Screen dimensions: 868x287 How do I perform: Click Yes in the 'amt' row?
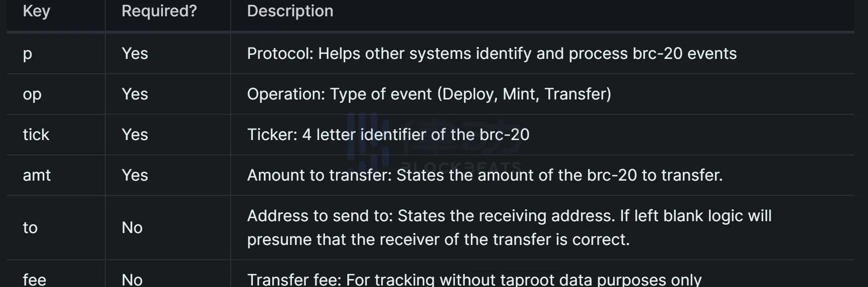coord(135,175)
